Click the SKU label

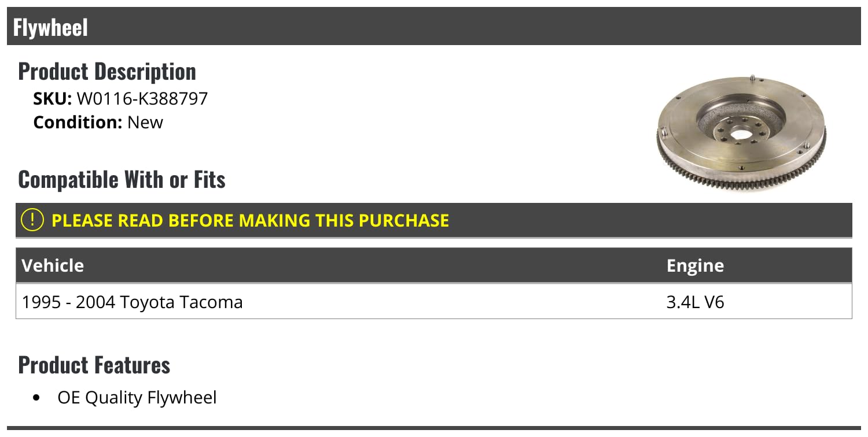click(x=52, y=99)
